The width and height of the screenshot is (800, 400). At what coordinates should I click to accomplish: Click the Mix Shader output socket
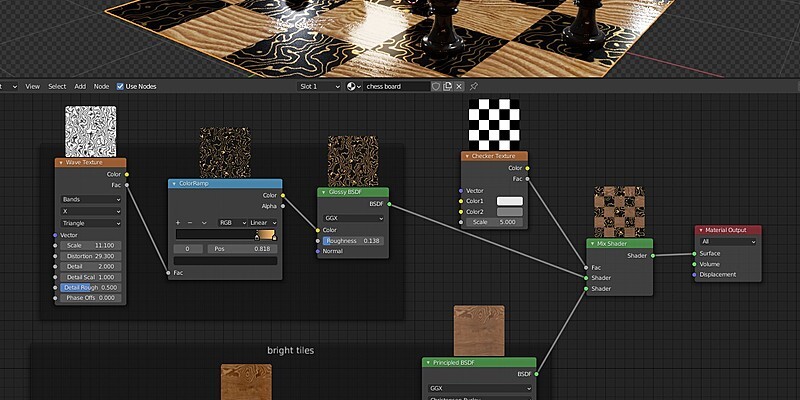coord(653,256)
